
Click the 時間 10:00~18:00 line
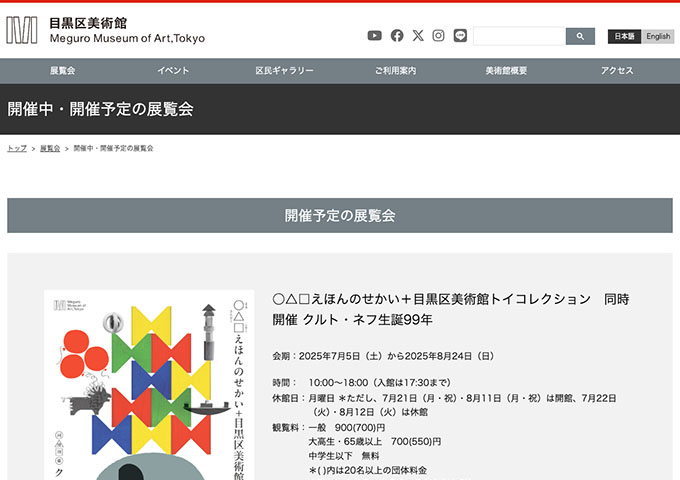[x=362, y=382]
